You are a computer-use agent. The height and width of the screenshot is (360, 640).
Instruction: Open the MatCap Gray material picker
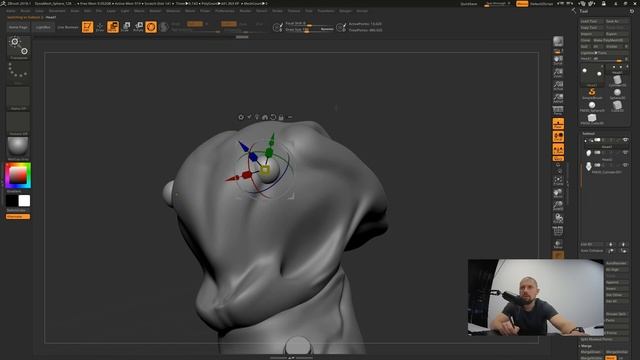pyautogui.click(x=18, y=149)
